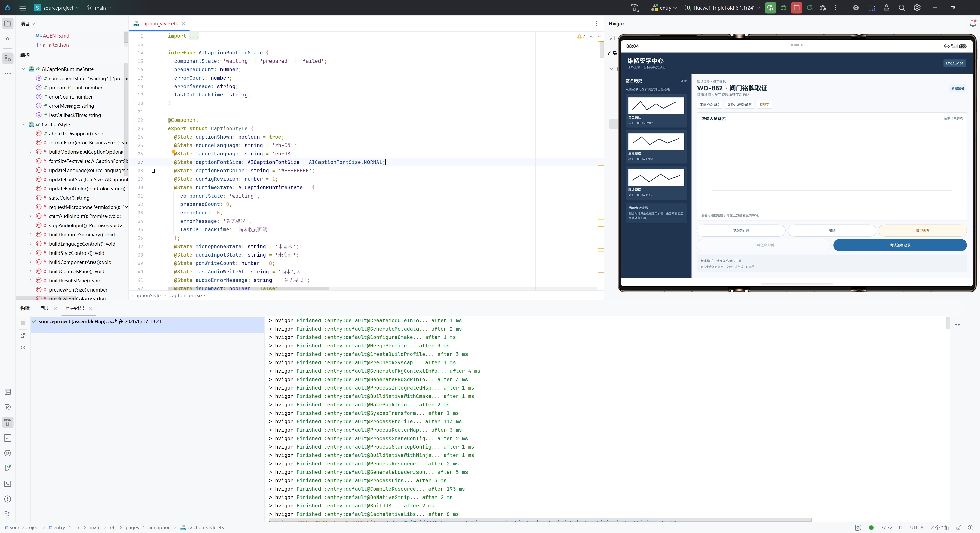Open the account profile icon
The image size is (980, 533).
coord(886,8)
